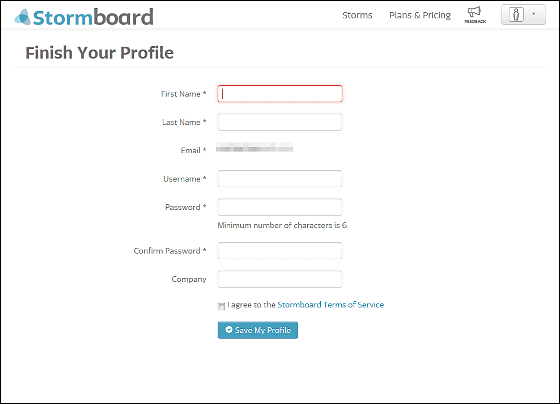Screen dimensions: 560x404
Task: Focus the First Name field
Action: 280,94
